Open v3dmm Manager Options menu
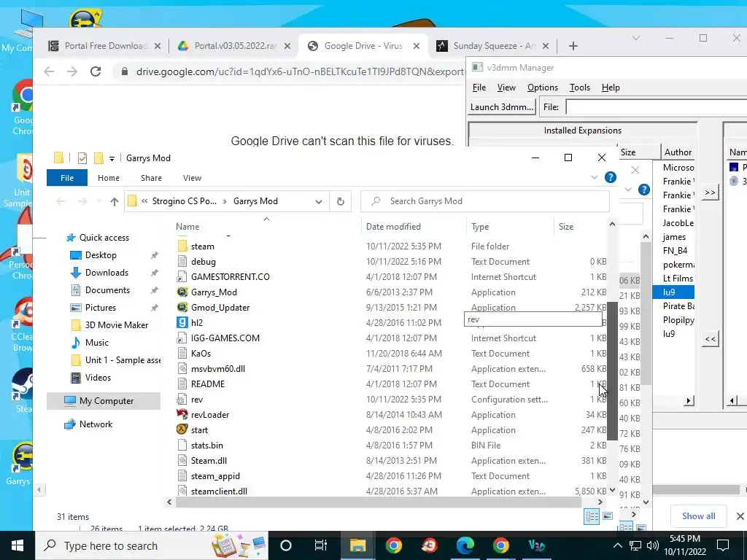This screenshot has width=747, height=560. [543, 87]
